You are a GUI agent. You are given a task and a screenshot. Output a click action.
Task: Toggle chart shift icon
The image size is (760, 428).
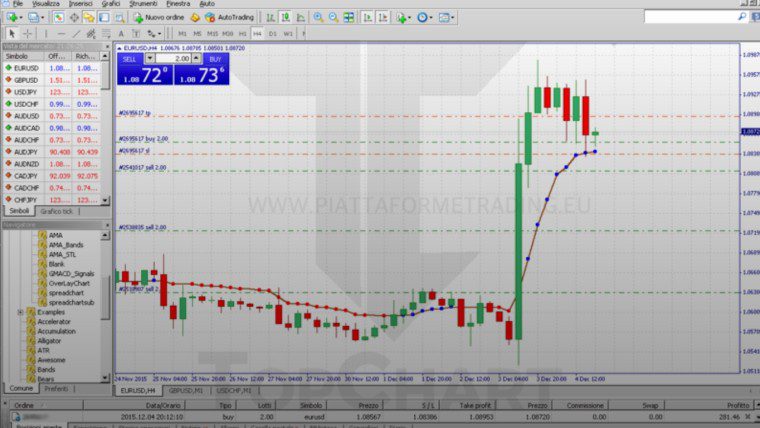click(383, 18)
